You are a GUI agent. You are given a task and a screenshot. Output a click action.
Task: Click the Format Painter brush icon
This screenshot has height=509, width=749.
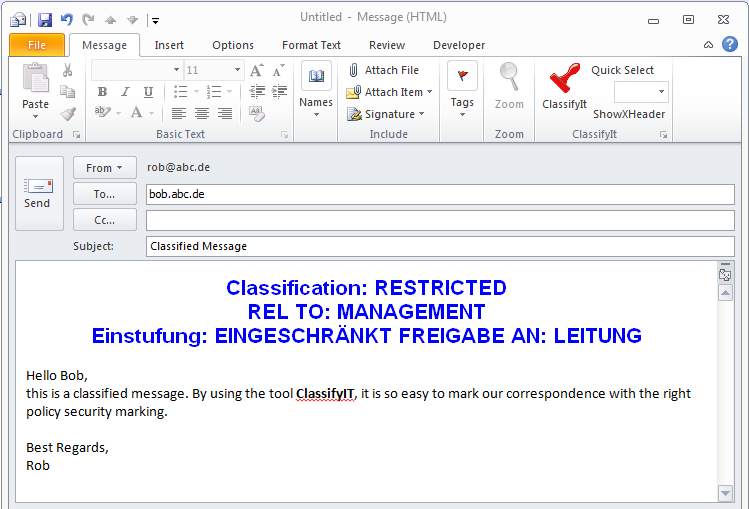[68, 114]
